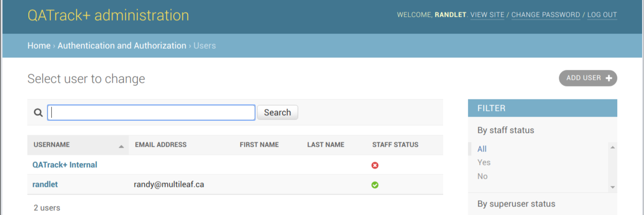Click the "By staff status" filter heading
The width and height of the screenshot is (644, 215).
pos(506,130)
